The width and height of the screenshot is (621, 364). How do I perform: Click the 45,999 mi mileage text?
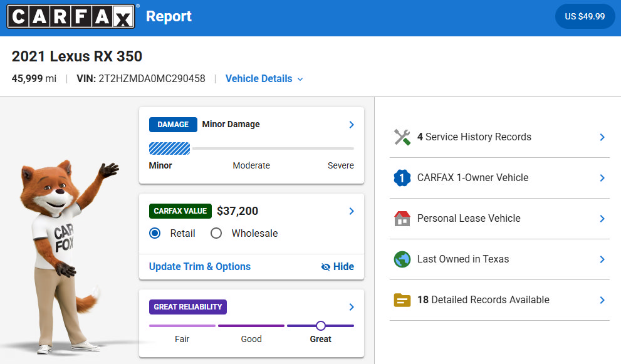pos(34,79)
